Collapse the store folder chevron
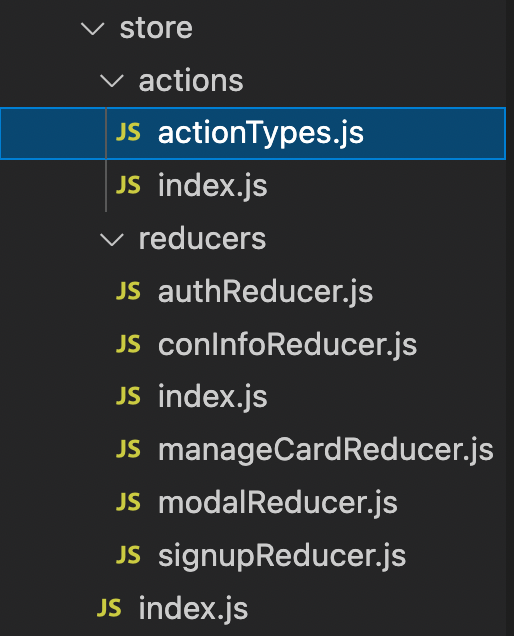Image resolution: width=514 pixels, height=636 pixels. click(x=92, y=29)
